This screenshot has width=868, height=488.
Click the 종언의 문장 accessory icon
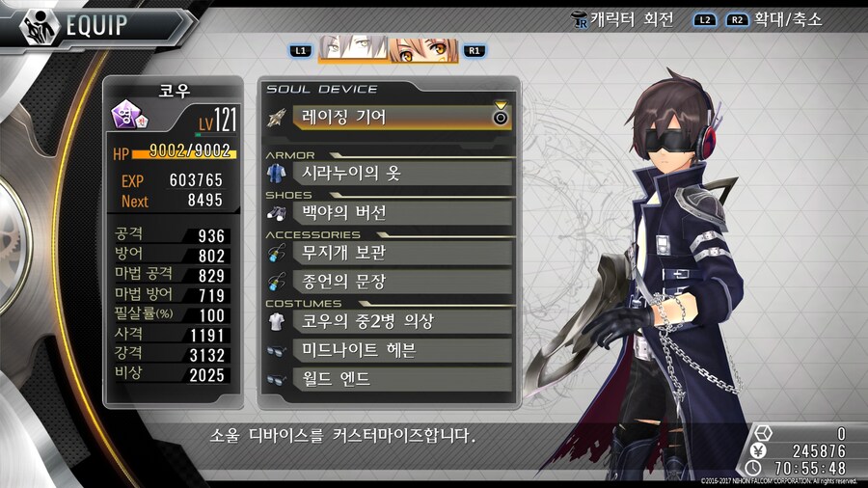[x=276, y=282]
